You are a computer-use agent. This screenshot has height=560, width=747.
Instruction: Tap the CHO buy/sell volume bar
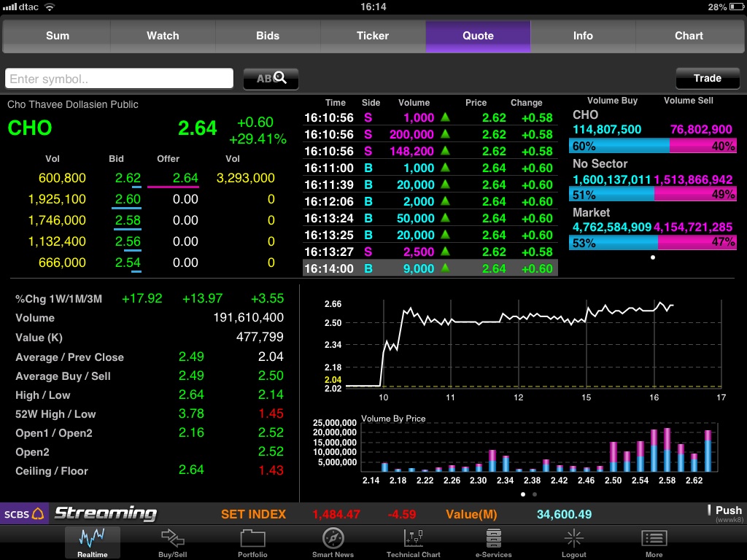(652, 146)
